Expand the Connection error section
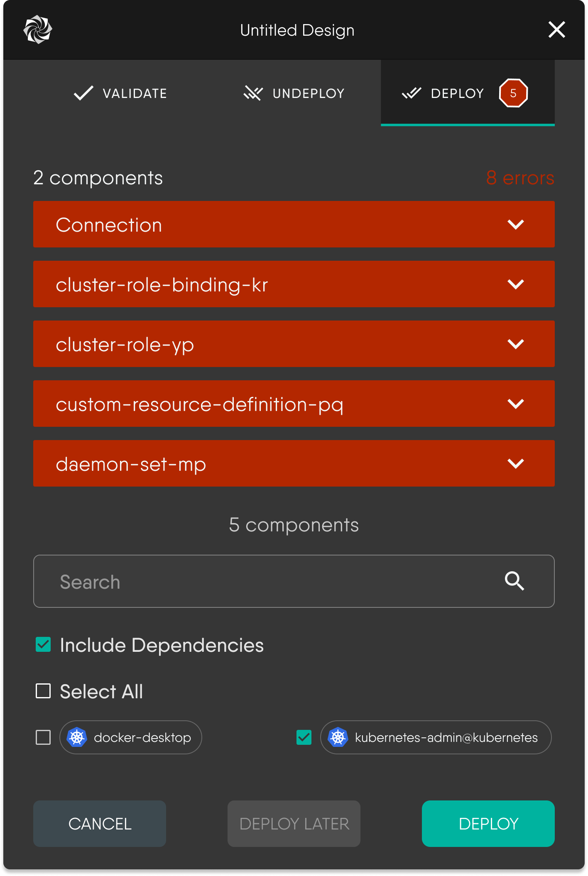The image size is (588, 876). tap(516, 224)
